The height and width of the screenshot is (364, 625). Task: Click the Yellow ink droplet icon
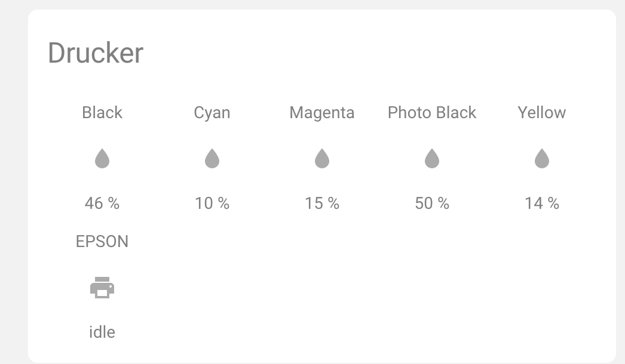542,159
